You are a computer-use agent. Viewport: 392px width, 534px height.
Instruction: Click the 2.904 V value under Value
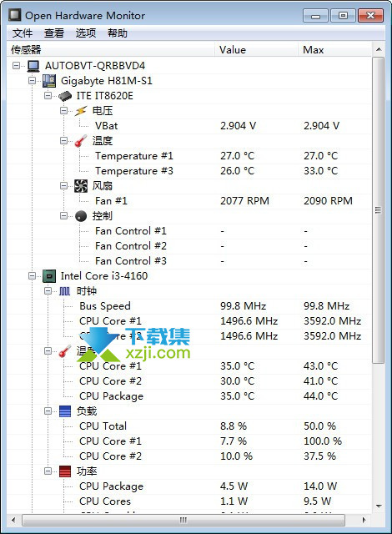[x=238, y=126]
